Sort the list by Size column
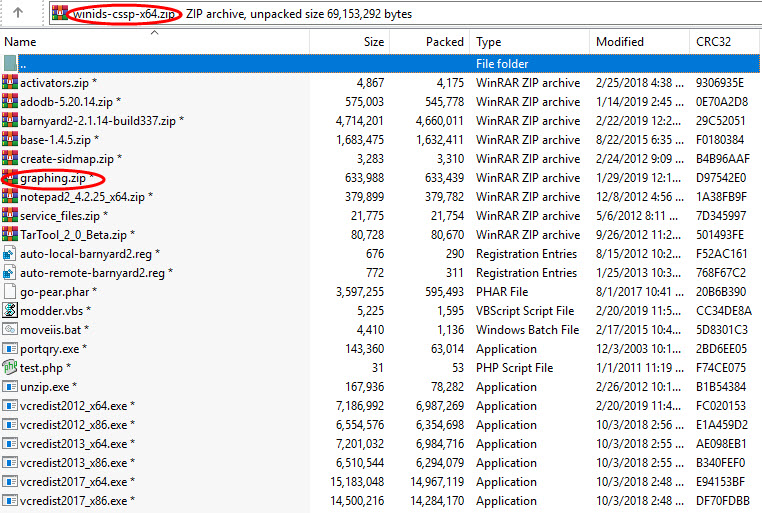This screenshot has height=513, width=762. 373,42
